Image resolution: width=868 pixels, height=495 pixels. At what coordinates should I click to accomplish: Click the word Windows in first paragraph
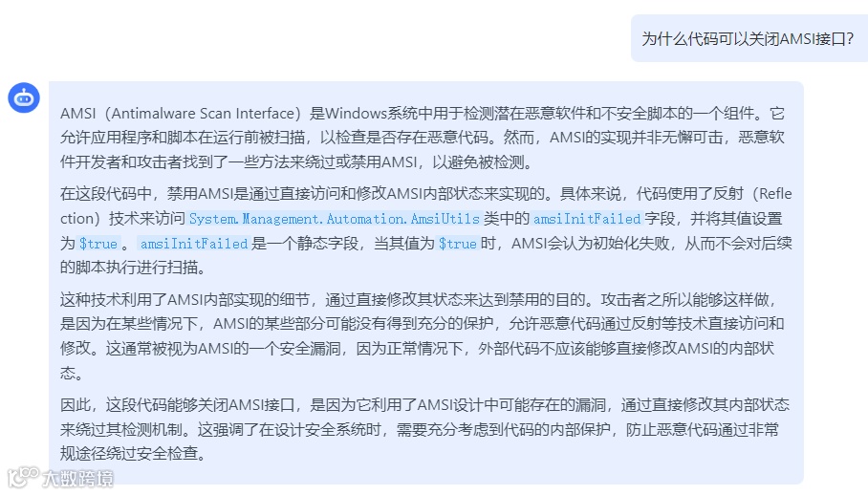356,114
